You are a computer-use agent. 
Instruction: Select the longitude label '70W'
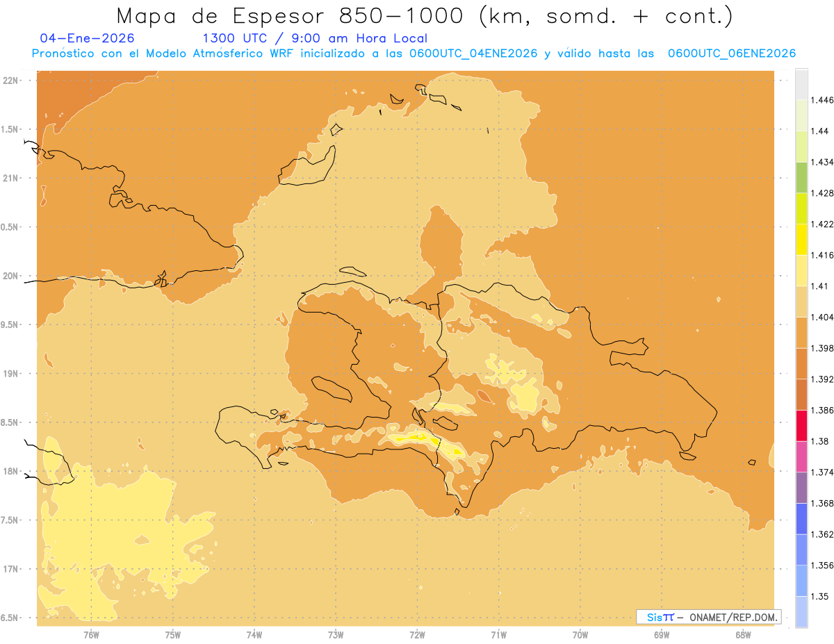580,635
